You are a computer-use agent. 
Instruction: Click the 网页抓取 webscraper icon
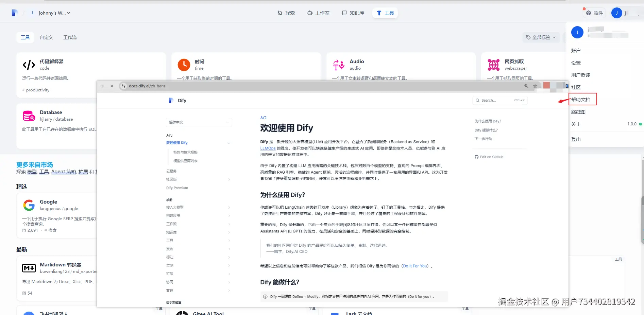click(x=494, y=65)
